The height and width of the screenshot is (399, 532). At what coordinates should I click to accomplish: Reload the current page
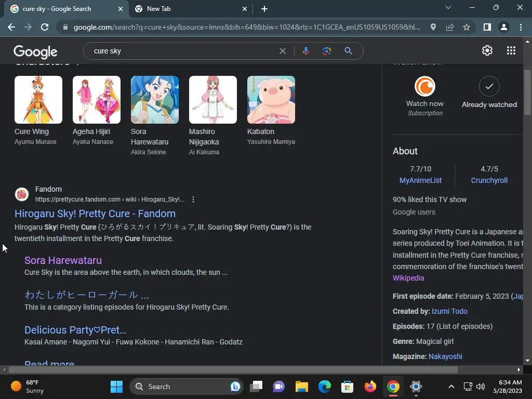45,27
